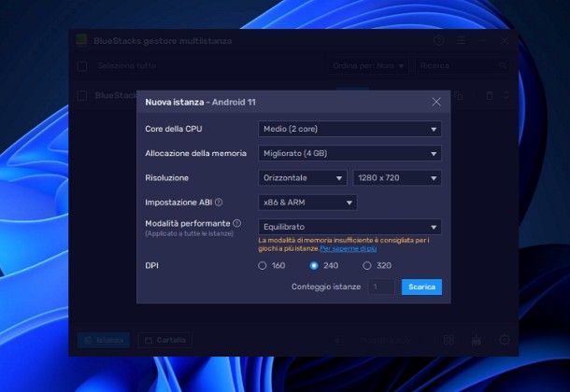Click the search magnifier icon in manager
The width and height of the screenshot is (570, 392).
[x=503, y=65]
